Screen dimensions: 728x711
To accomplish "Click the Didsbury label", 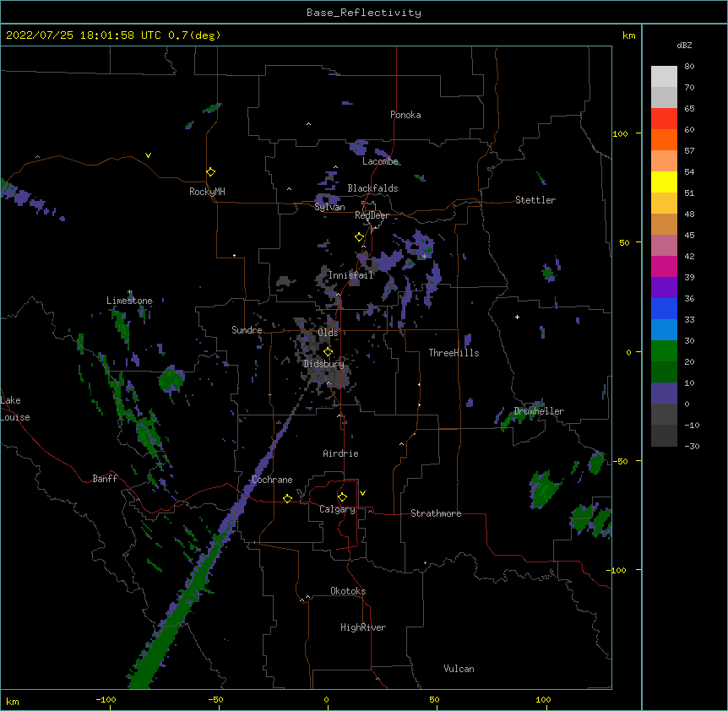I will pyautogui.click(x=323, y=364).
